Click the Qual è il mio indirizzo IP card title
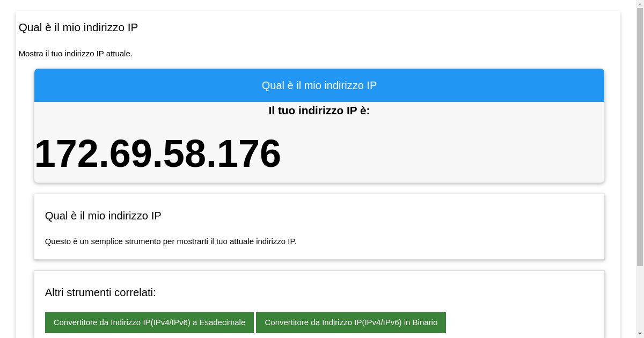The width and height of the screenshot is (644, 338). coord(103,216)
